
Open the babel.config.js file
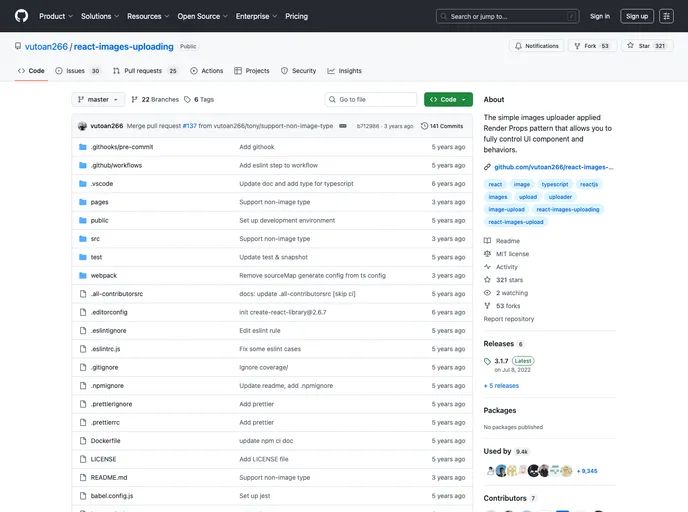coord(112,496)
